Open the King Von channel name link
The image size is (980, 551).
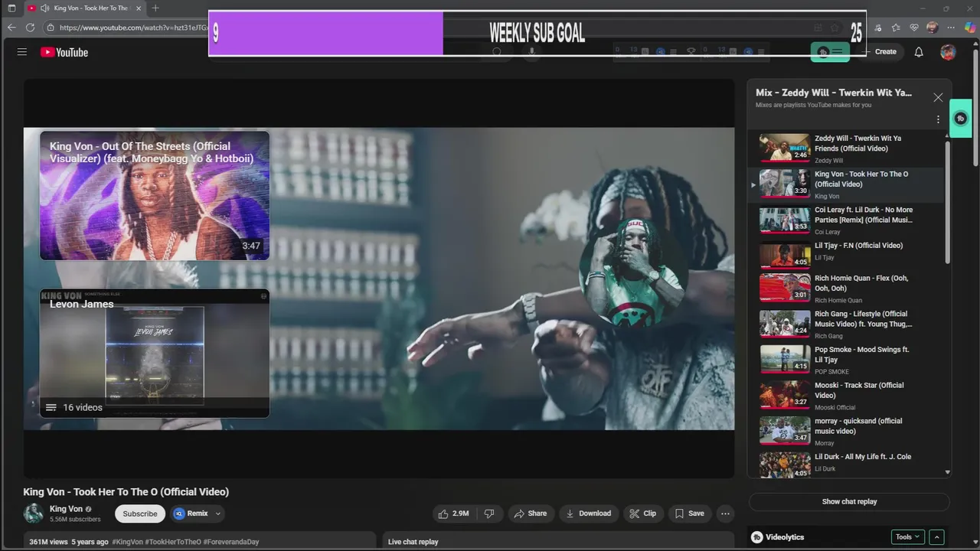coord(66,509)
